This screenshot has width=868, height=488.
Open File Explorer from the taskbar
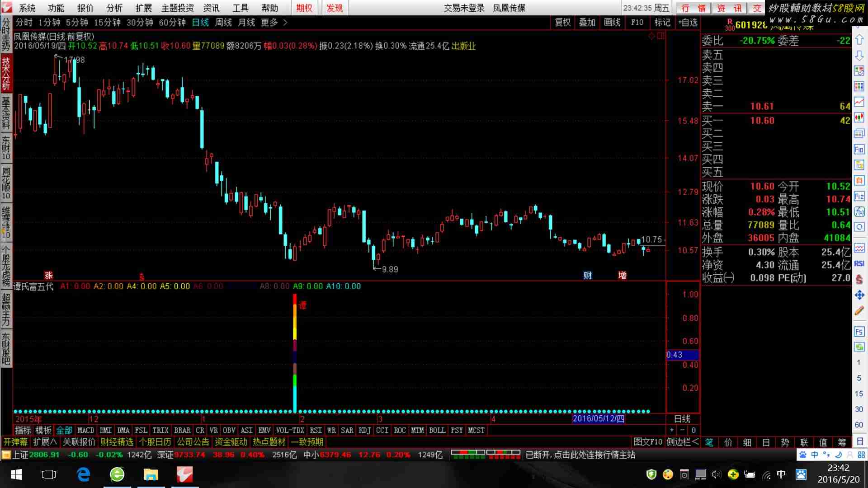tap(151, 474)
